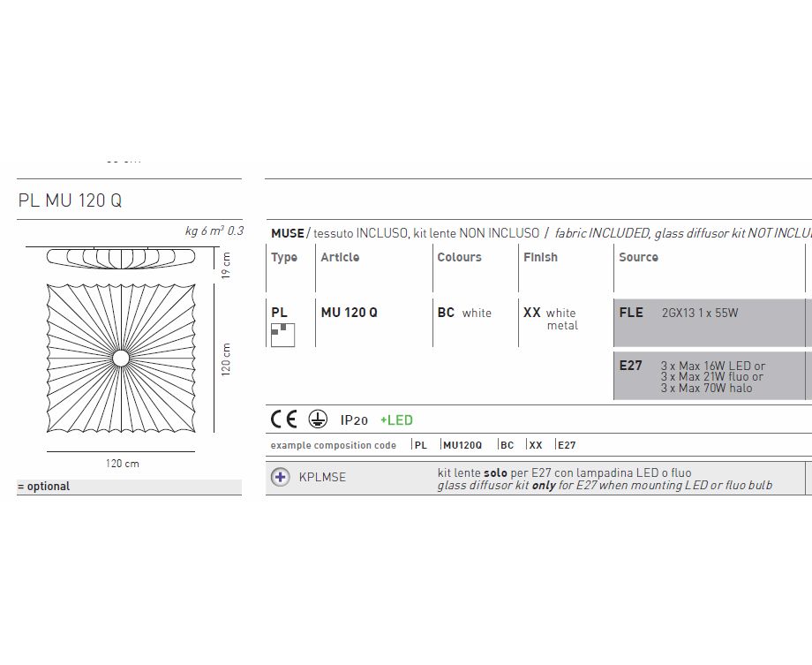Click the PL MU 120 Q heading

click(71, 200)
